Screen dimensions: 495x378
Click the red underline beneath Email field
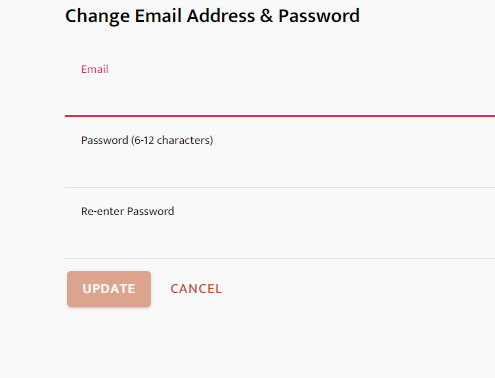[280, 116]
